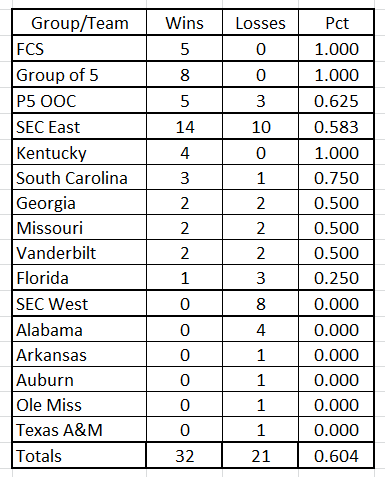Select the Group/Team header cell
This screenshot has width=385, height=477.
click(x=79, y=23)
